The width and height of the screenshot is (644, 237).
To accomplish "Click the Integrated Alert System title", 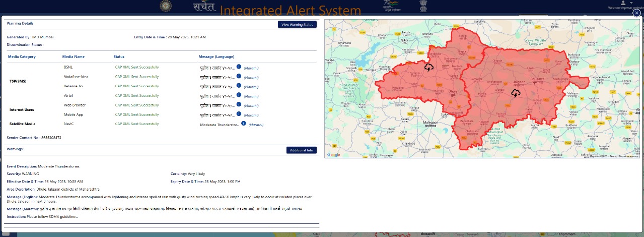I will 291,11.
